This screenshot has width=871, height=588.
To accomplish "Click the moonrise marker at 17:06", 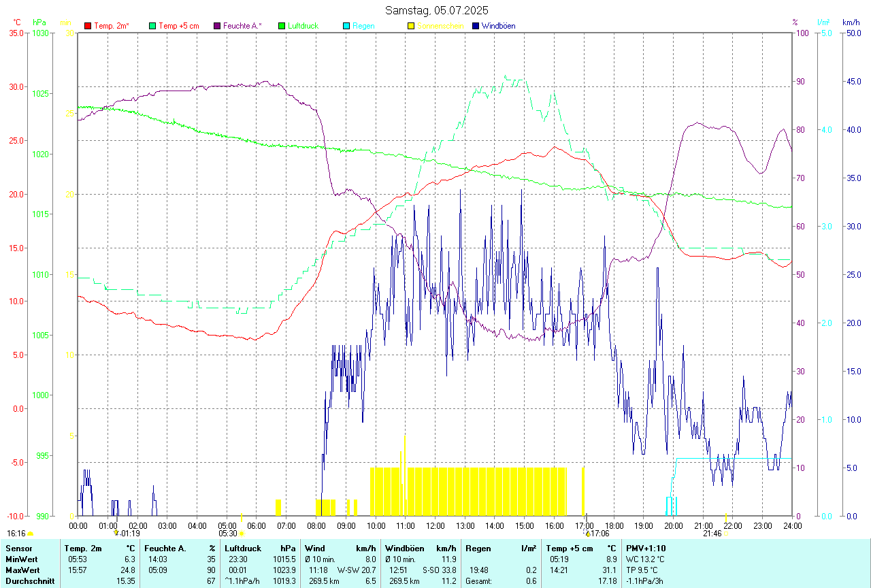I will [x=588, y=534].
